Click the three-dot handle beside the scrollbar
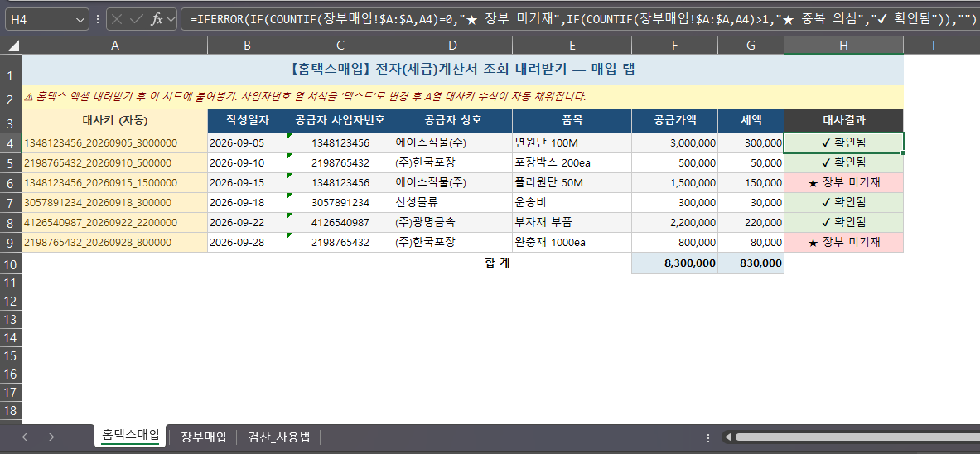The image size is (980, 454). point(707,437)
